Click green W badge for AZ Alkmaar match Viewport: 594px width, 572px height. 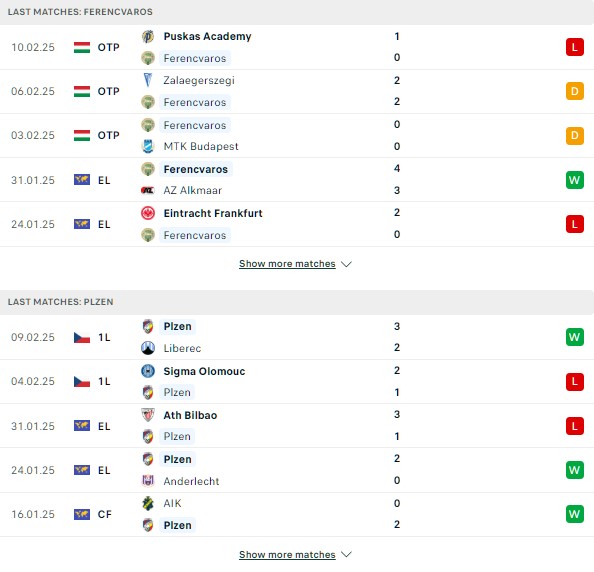tap(575, 180)
